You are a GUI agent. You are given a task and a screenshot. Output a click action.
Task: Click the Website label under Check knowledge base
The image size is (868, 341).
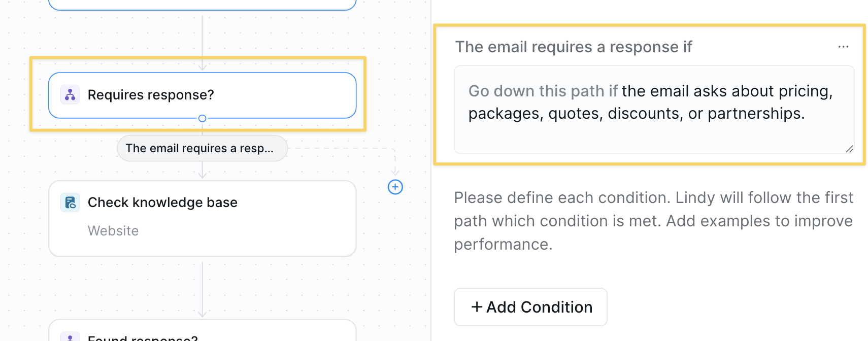(113, 231)
